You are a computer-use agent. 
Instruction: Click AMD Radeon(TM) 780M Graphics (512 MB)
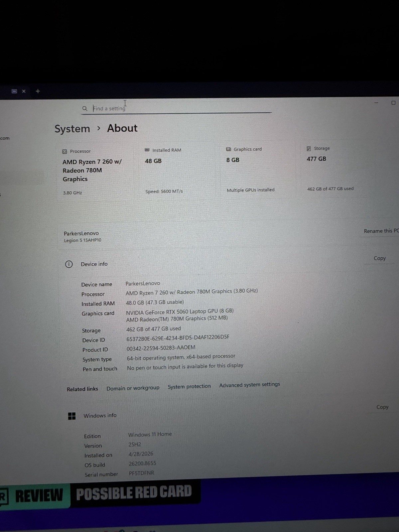[x=177, y=319]
